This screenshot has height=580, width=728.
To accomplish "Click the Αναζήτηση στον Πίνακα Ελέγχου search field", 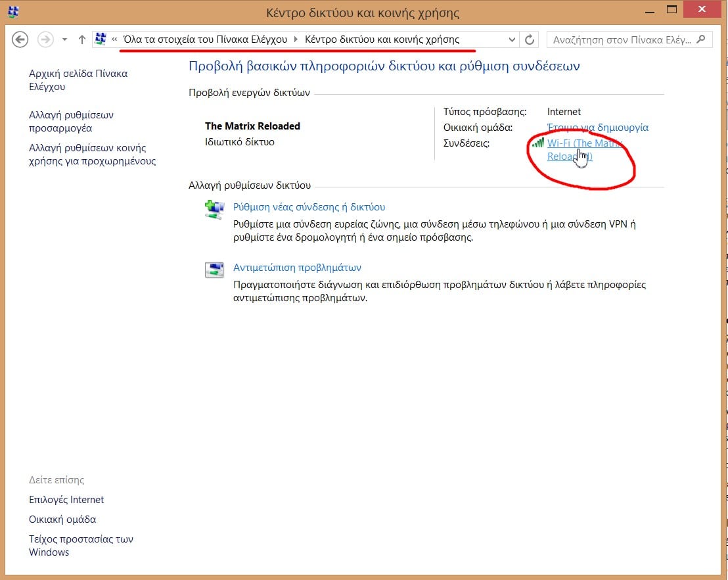I will [x=621, y=39].
